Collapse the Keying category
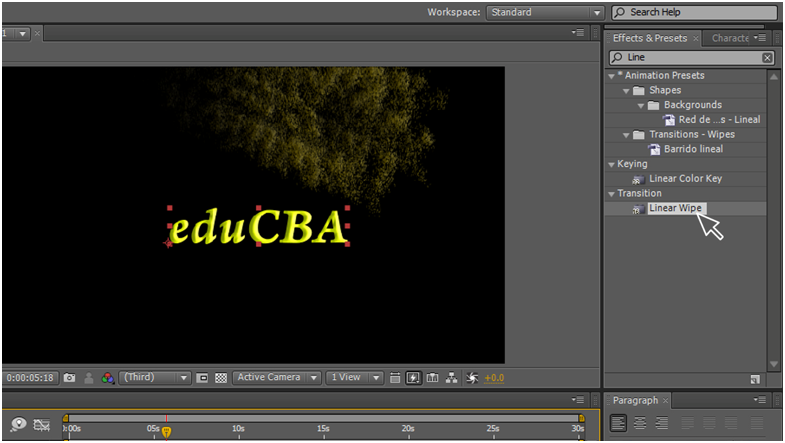This screenshot has width=785, height=443. [611, 165]
